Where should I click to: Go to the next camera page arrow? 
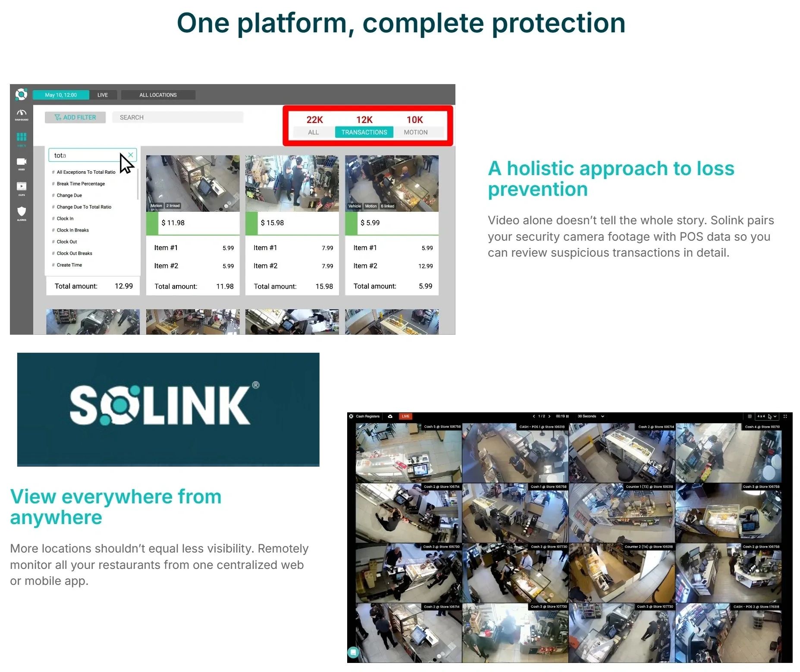coord(549,416)
